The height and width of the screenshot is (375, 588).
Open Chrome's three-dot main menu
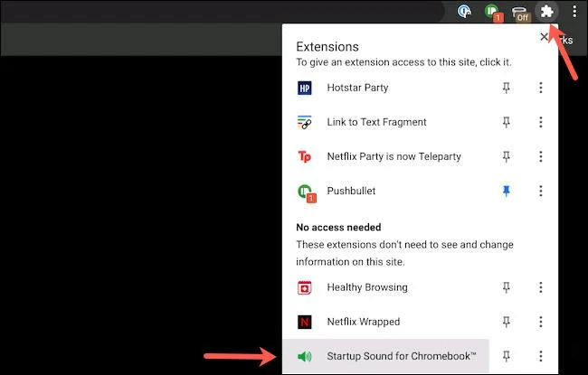[x=574, y=11]
